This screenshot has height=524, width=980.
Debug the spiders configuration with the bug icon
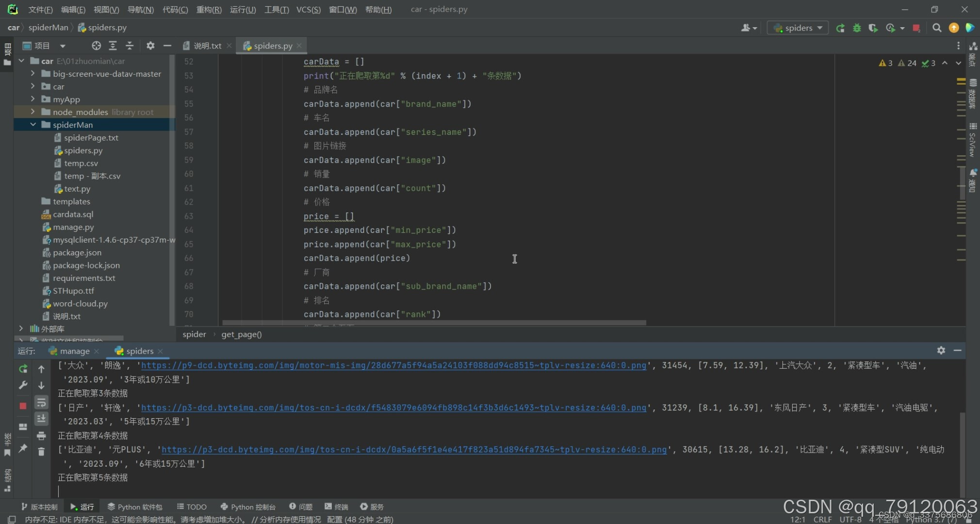pyautogui.click(x=857, y=28)
